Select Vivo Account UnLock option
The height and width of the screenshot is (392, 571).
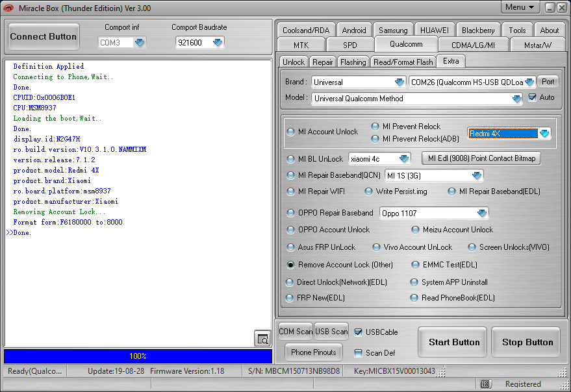point(377,247)
